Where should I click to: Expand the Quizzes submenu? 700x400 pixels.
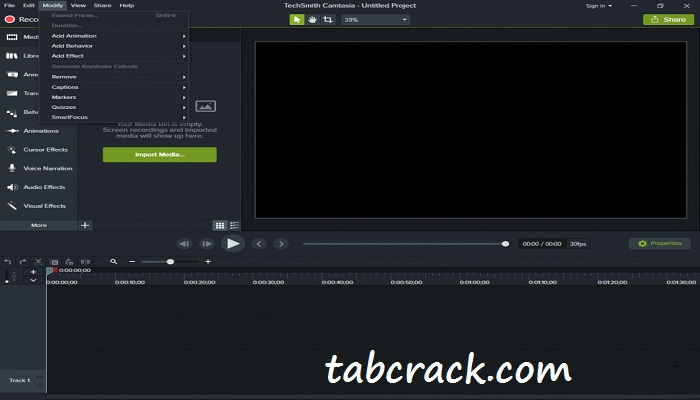(114, 107)
